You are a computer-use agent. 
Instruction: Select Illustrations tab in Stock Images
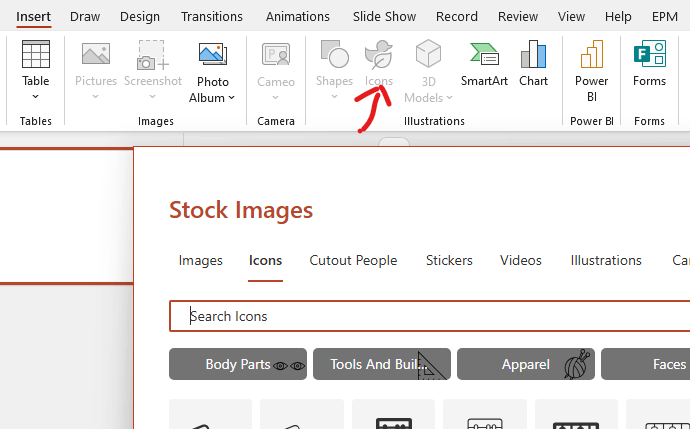[606, 260]
